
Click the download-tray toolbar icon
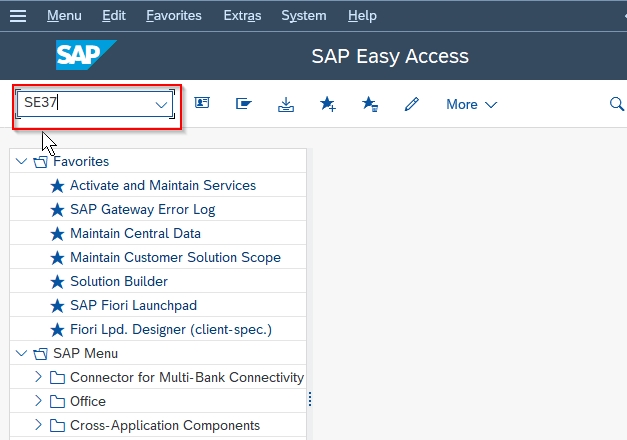click(286, 104)
